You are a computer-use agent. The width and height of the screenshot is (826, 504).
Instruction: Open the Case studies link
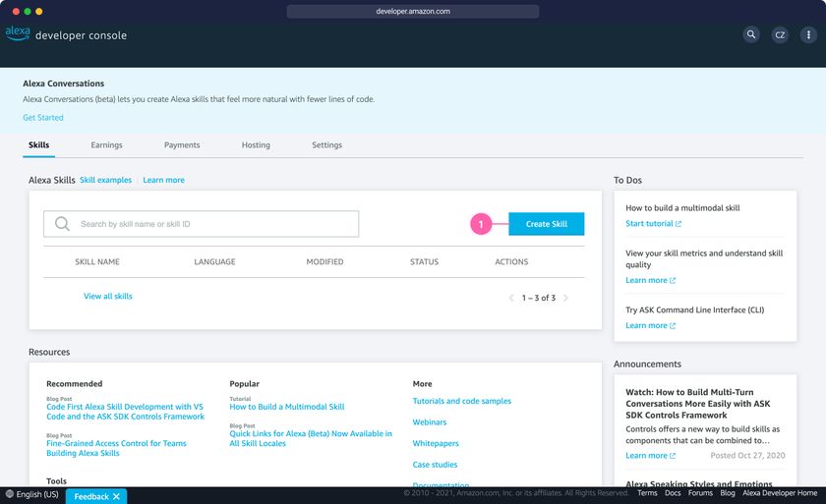pos(435,465)
